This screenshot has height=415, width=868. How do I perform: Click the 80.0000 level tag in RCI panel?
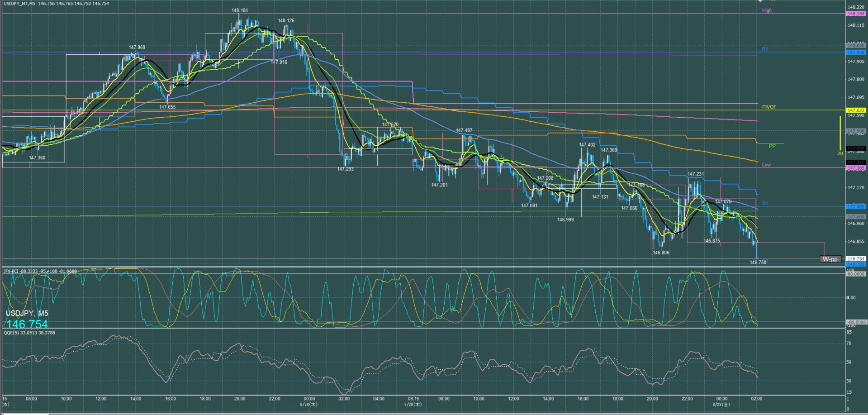(x=856, y=274)
